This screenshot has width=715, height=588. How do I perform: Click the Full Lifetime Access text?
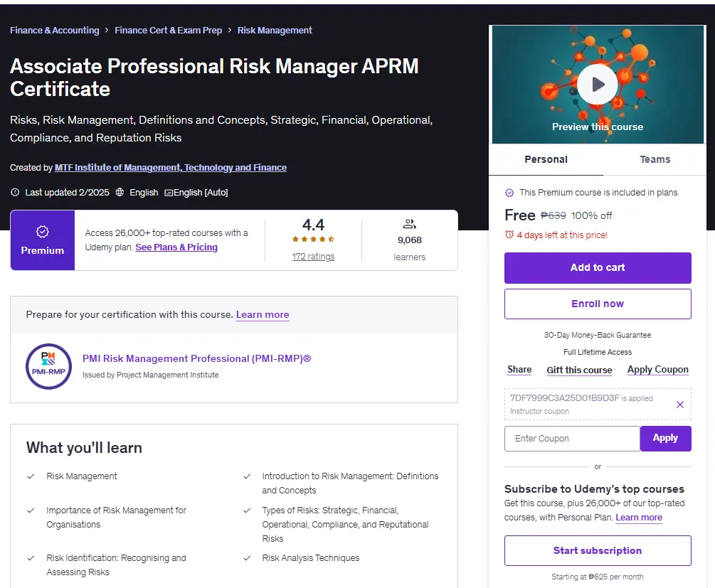pos(598,352)
